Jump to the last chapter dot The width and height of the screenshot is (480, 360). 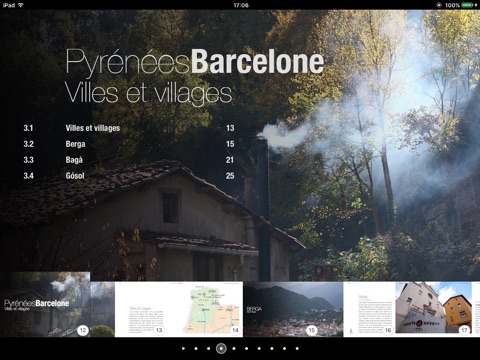click(297, 348)
